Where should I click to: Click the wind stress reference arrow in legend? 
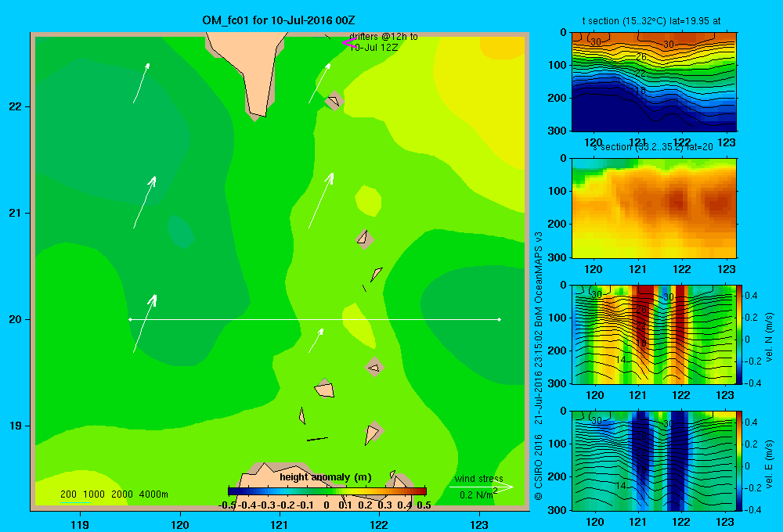pyautogui.click(x=482, y=487)
